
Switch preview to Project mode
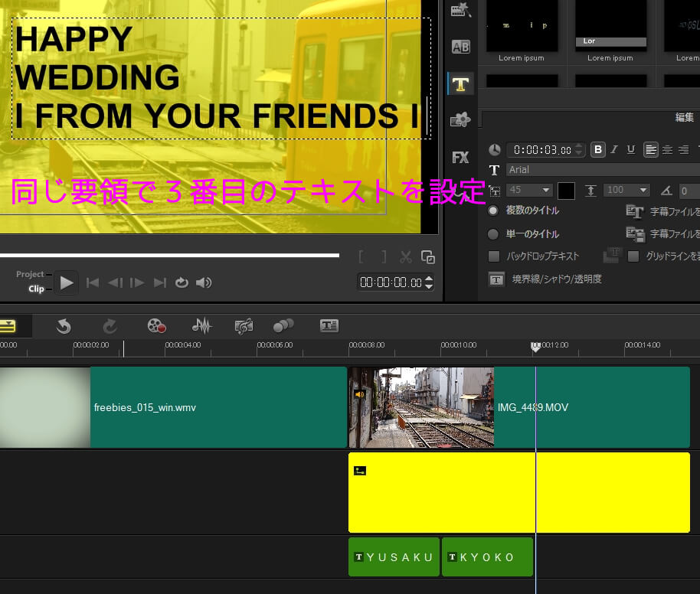[x=30, y=274]
